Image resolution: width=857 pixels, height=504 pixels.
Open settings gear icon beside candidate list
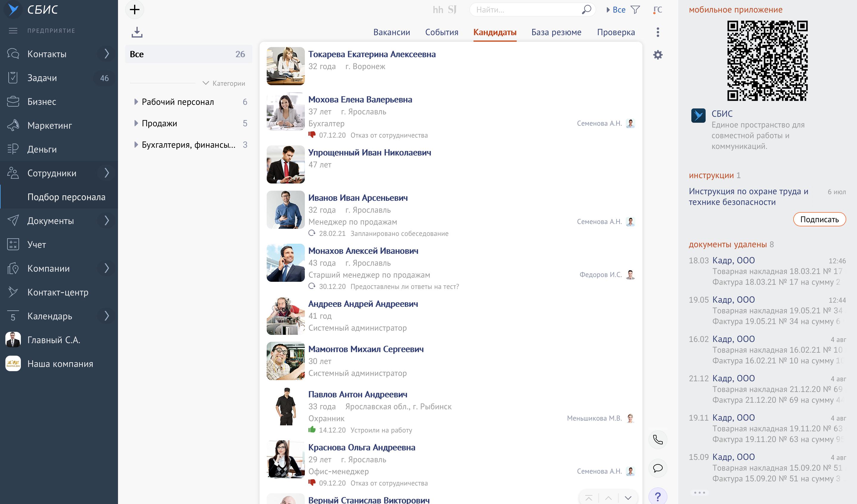click(x=658, y=55)
